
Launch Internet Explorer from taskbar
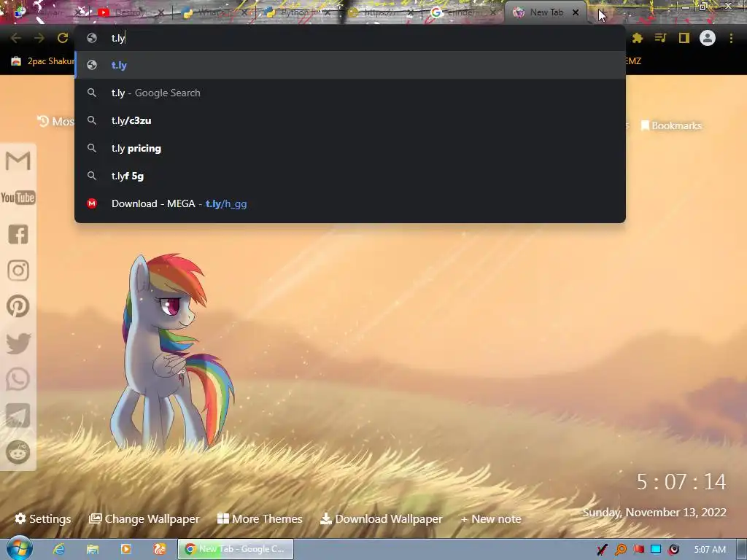point(59,549)
